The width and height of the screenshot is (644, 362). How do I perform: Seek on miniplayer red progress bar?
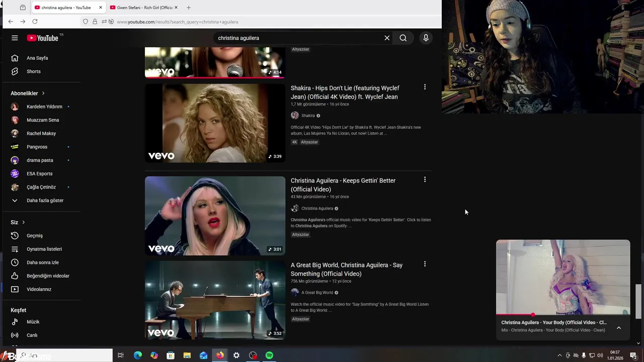pyautogui.click(x=563, y=315)
